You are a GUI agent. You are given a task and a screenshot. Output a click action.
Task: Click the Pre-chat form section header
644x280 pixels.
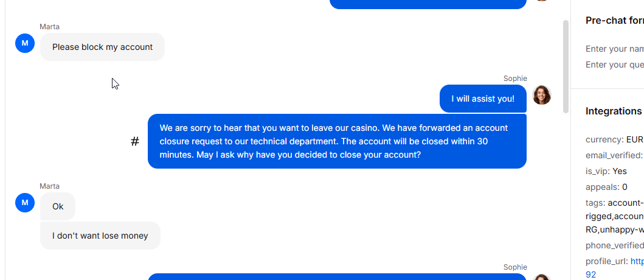(614, 21)
